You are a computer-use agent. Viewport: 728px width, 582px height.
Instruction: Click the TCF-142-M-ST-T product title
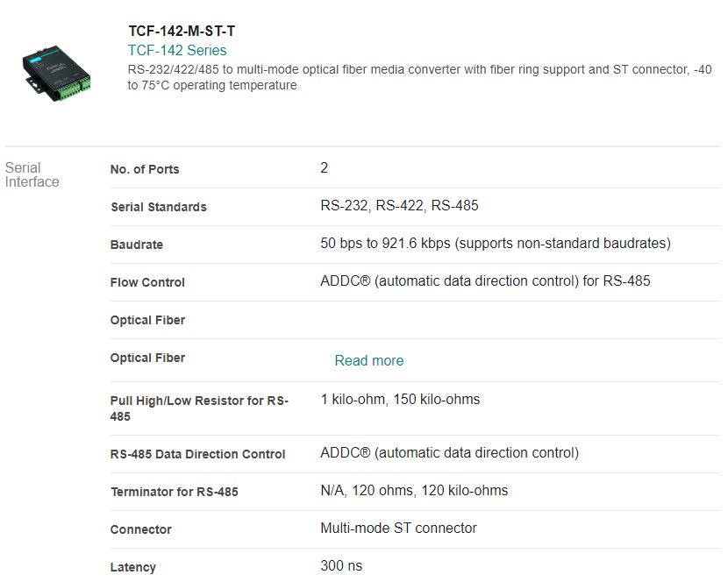pos(182,32)
